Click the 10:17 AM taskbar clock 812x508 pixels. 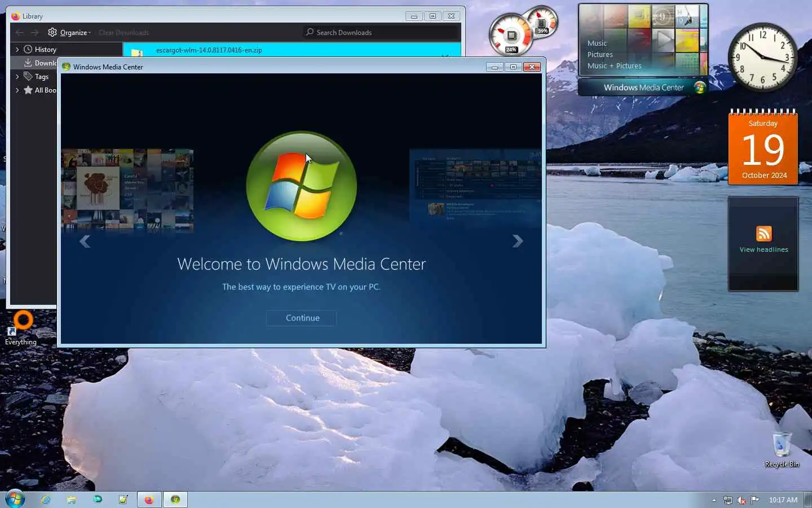(783, 500)
